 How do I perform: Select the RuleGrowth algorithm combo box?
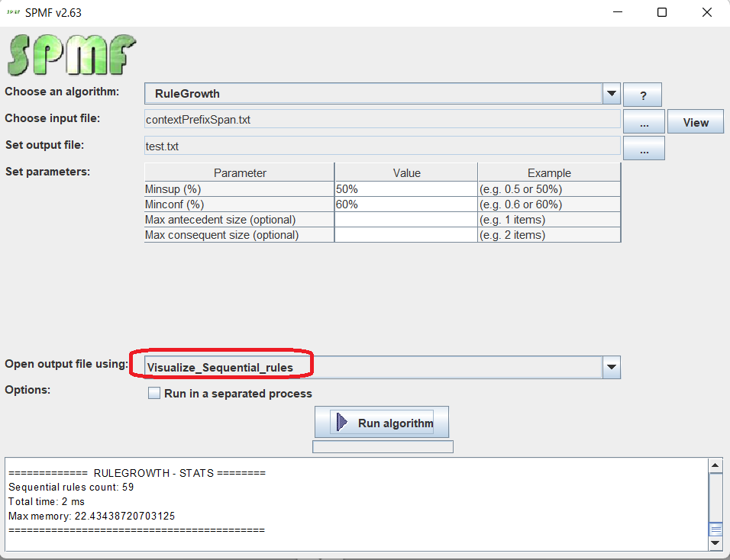pyautogui.click(x=374, y=94)
